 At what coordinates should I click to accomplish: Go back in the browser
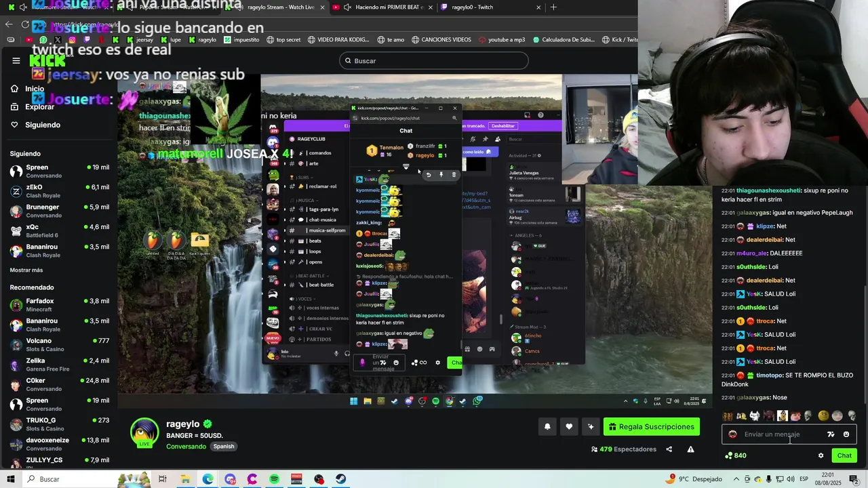coord(9,24)
